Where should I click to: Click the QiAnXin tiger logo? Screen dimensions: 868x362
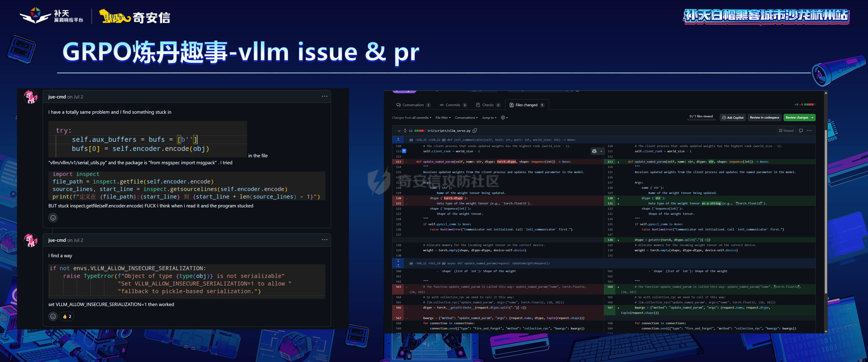[x=135, y=16]
